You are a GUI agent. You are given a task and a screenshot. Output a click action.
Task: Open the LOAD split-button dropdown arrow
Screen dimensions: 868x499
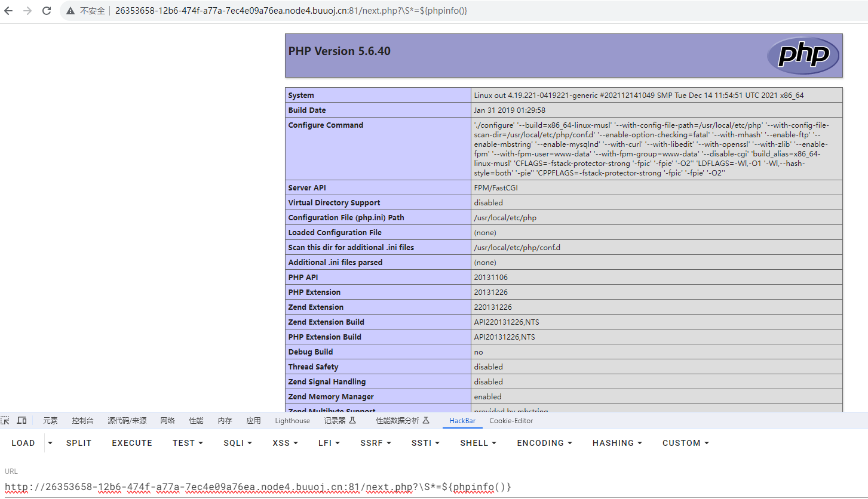[50, 443]
